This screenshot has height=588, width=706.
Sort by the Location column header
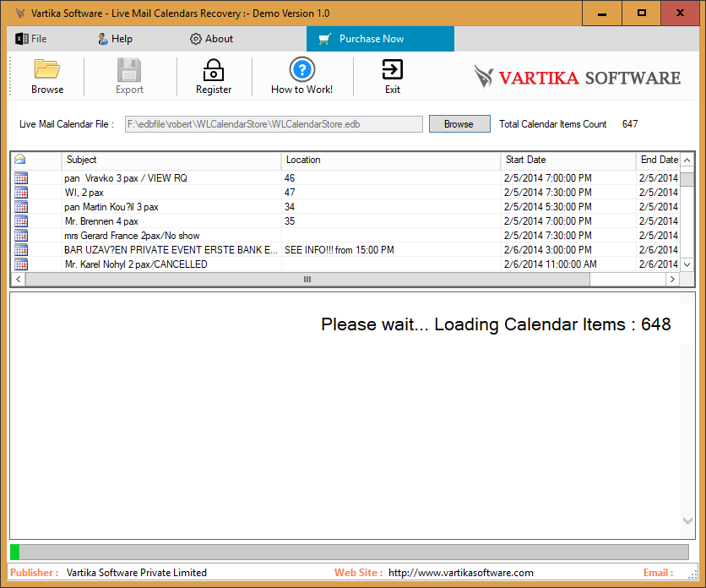pyautogui.click(x=391, y=160)
